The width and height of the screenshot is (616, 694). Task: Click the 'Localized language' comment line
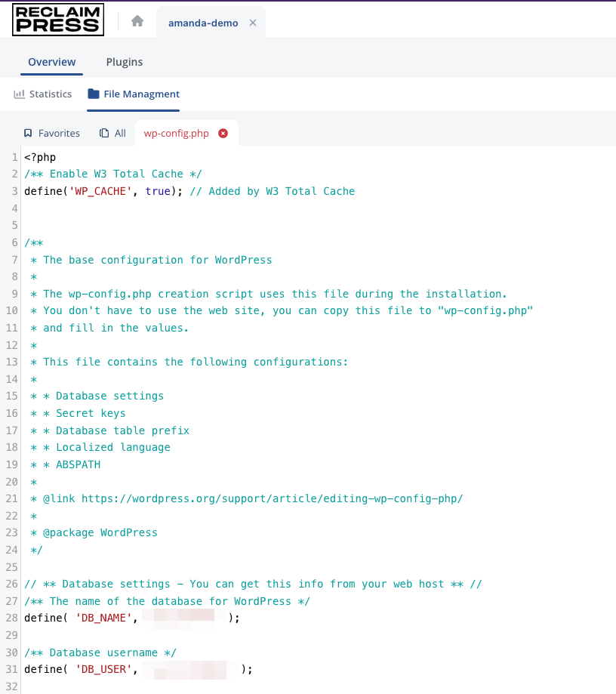pos(100,448)
